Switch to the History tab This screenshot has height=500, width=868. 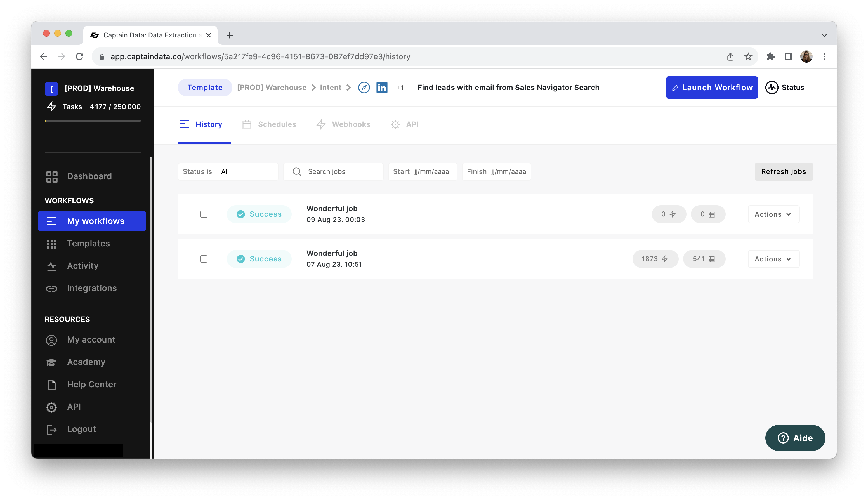204,124
